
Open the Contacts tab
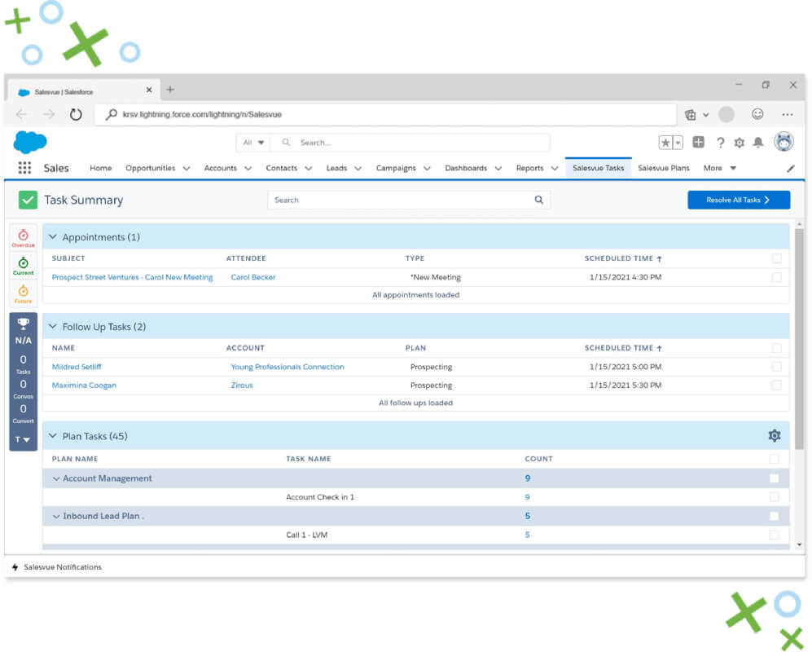(x=281, y=168)
